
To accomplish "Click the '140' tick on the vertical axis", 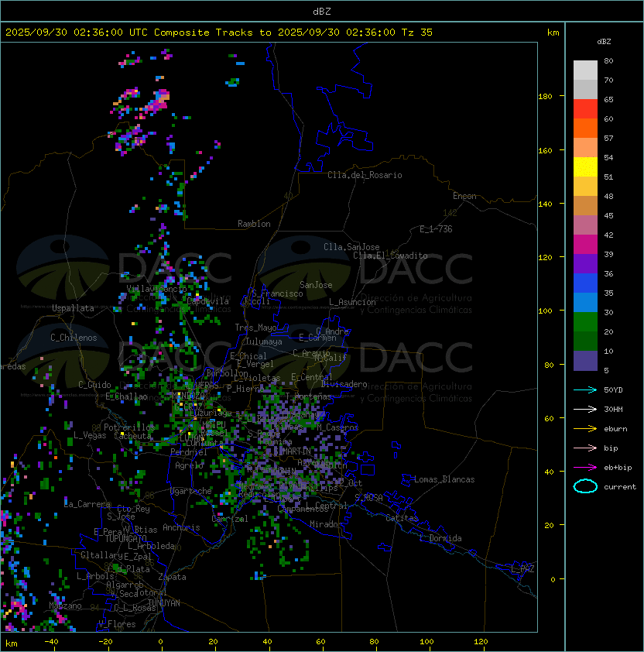I will coord(545,204).
